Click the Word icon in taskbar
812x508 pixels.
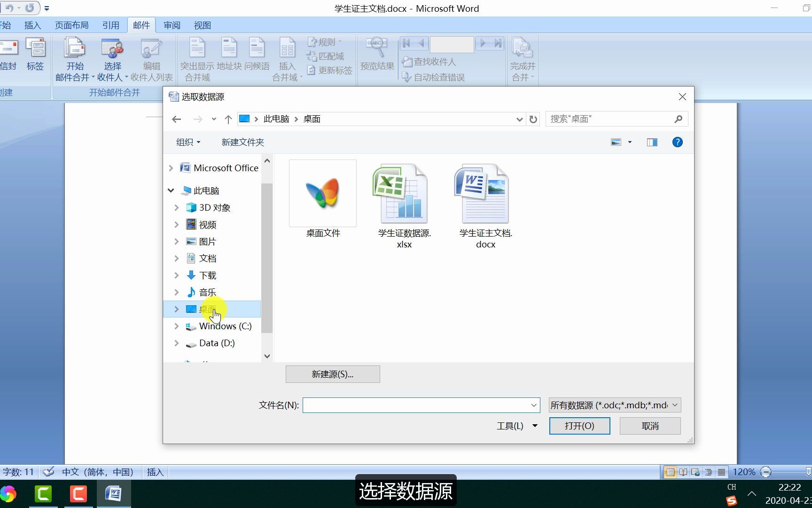coord(113,494)
